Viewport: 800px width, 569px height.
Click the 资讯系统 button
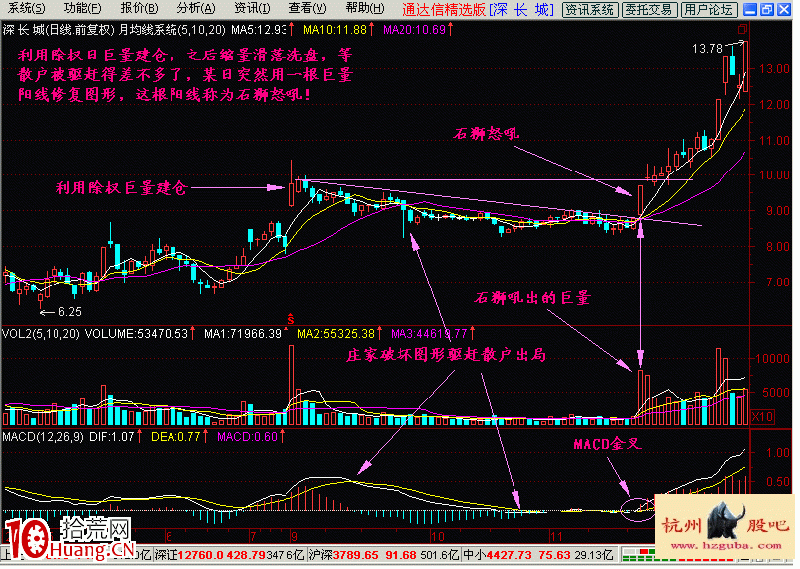point(590,10)
